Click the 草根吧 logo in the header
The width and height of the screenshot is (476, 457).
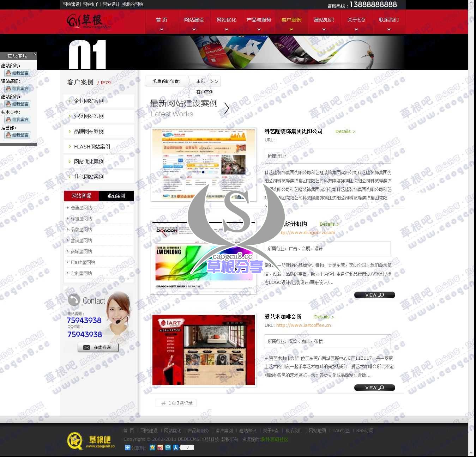coord(89,21)
